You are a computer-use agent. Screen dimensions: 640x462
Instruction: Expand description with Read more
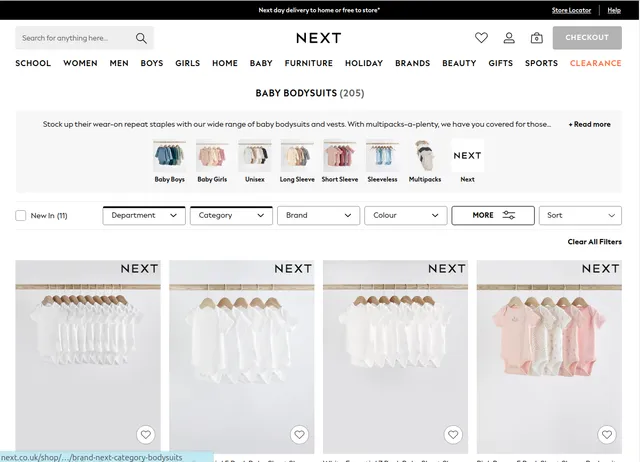[x=589, y=124]
